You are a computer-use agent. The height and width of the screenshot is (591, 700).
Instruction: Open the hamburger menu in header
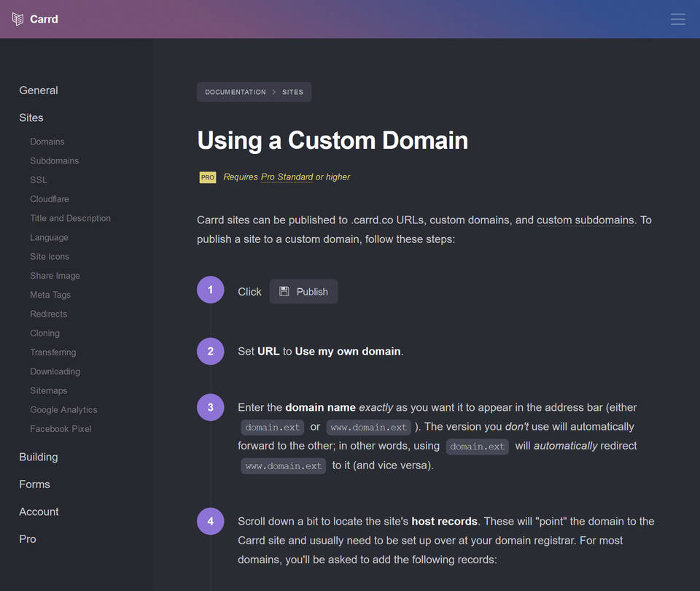click(677, 19)
